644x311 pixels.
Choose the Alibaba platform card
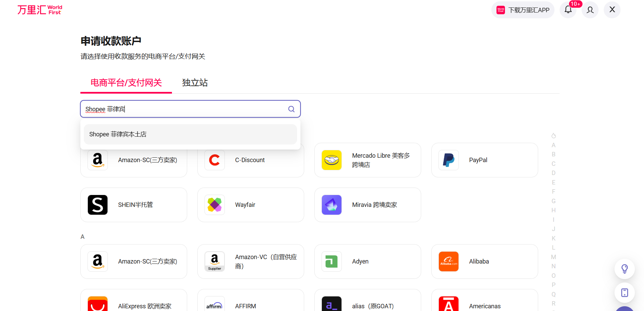pos(484,261)
